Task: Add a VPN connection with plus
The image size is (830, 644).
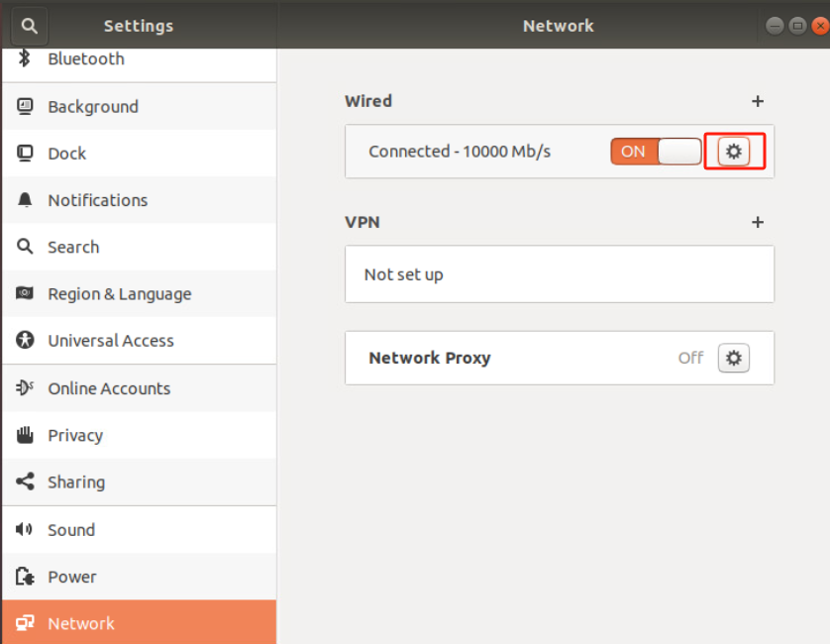Action: click(758, 222)
